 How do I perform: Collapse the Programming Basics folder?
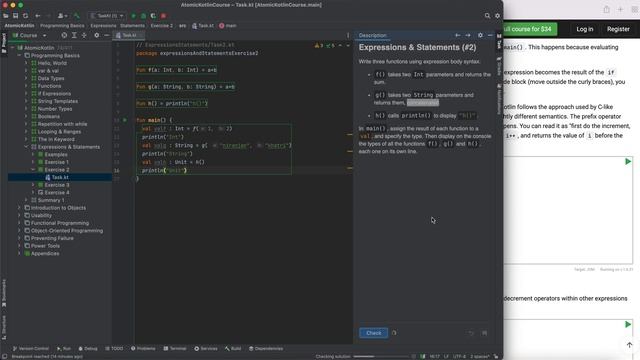tap(19, 56)
